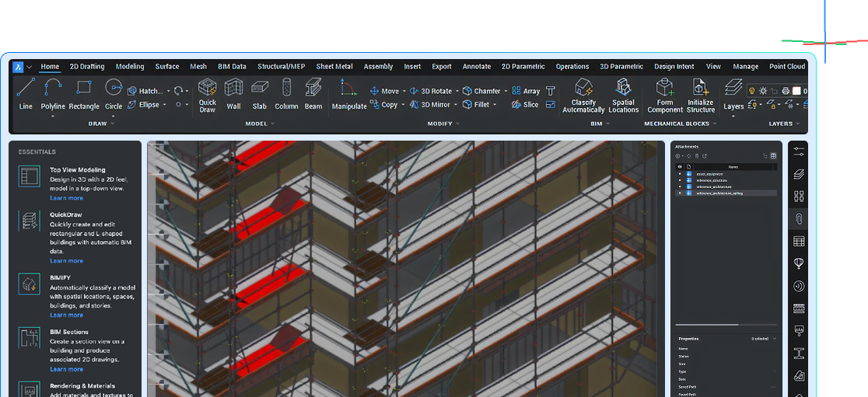Viewport: 868px width, 397px height.
Task: Open the I-beam profiles icon in right sidebar
Action: coord(798,353)
